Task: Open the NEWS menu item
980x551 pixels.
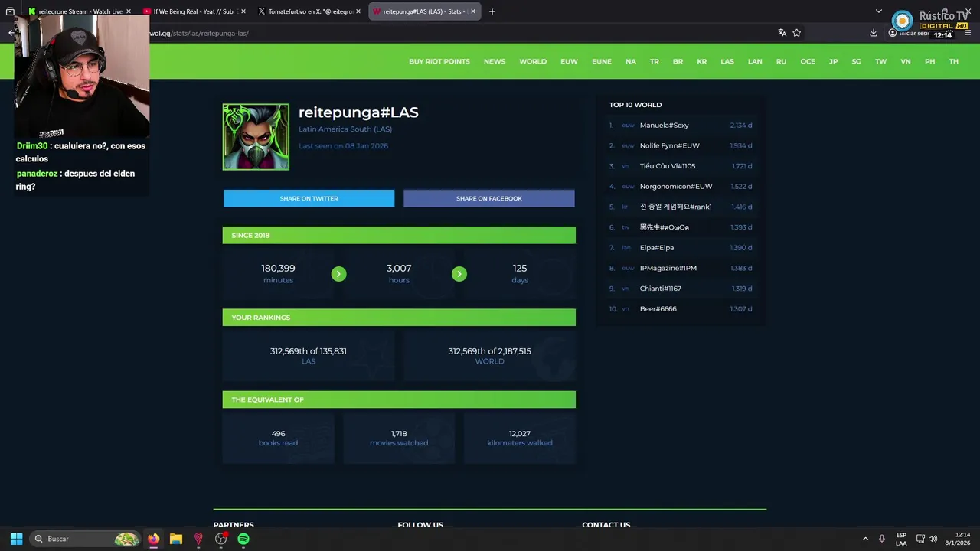Action: (x=495, y=61)
